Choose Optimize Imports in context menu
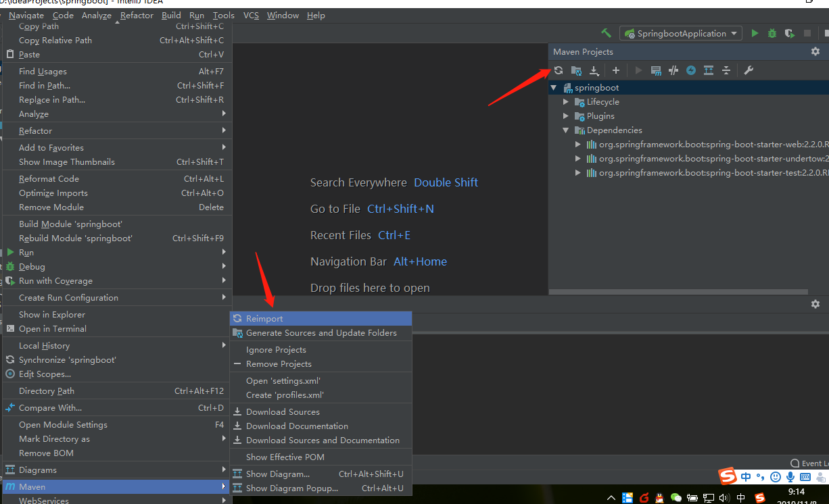This screenshot has width=829, height=504. (116, 193)
